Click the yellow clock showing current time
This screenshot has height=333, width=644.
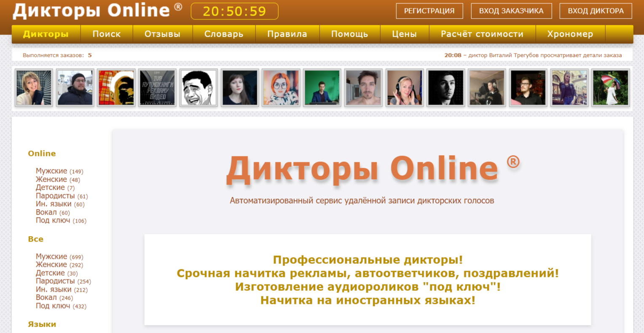(x=234, y=11)
